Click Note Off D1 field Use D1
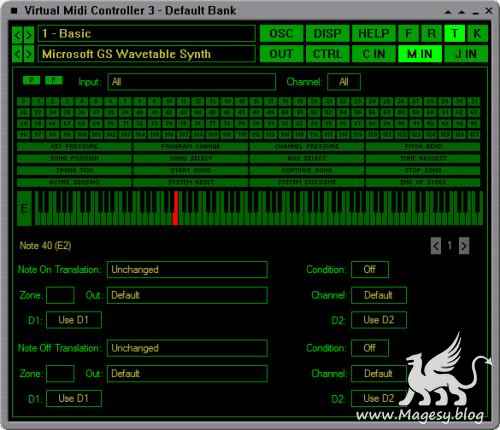The height and width of the screenshot is (430, 500). click(74, 398)
